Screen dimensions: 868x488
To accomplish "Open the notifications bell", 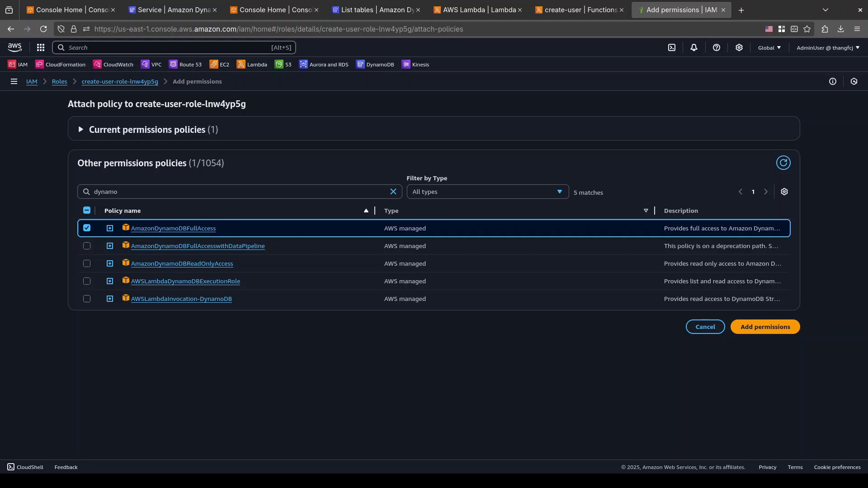I will pyautogui.click(x=694, y=47).
